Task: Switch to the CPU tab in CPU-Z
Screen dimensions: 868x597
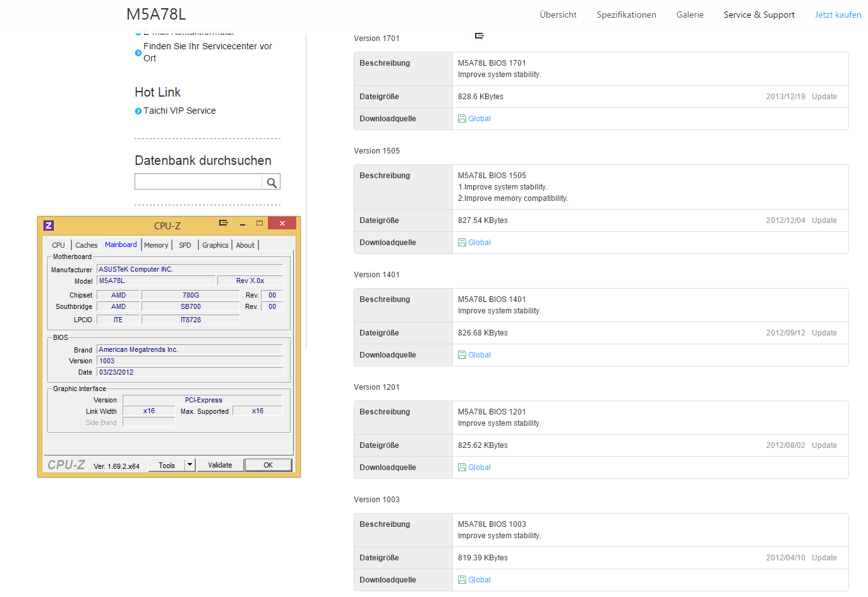Action: click(x=58, y=245)
